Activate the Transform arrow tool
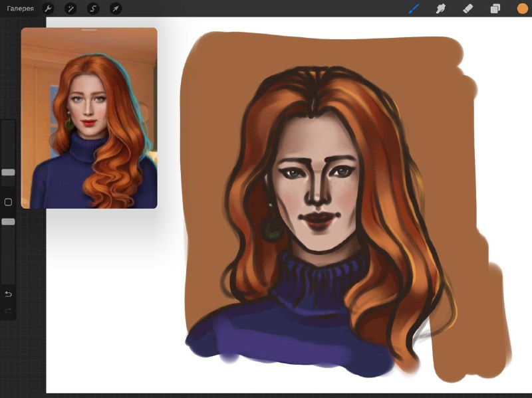This screenshot has width=532, height=398. pos(116,9)
